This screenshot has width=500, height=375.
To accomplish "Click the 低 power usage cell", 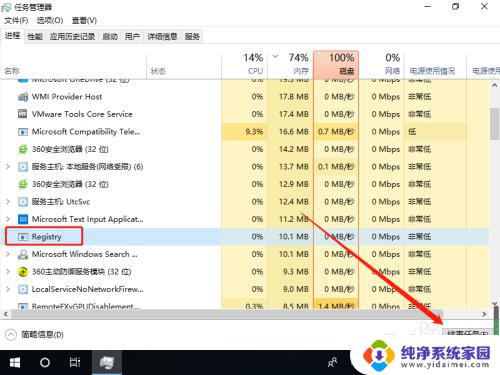I will [435, 132].
